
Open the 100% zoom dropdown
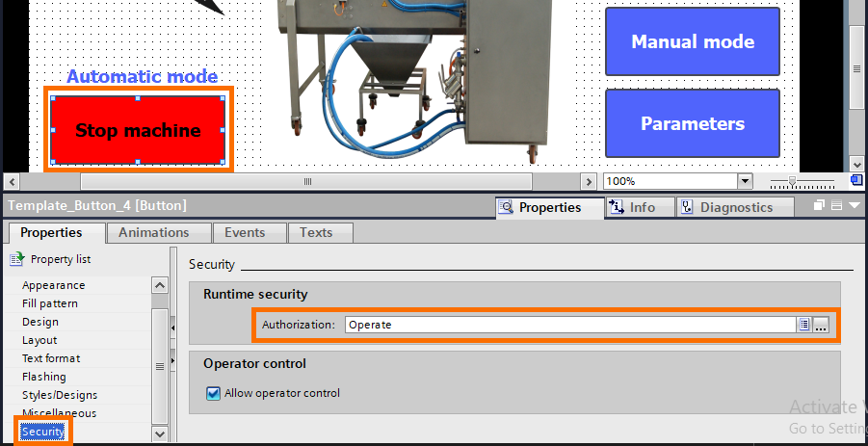(745, 181)
